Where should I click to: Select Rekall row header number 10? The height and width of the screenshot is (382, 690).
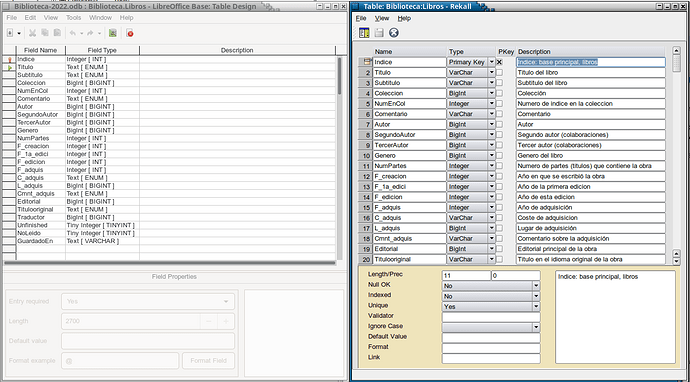pos(366,156)
